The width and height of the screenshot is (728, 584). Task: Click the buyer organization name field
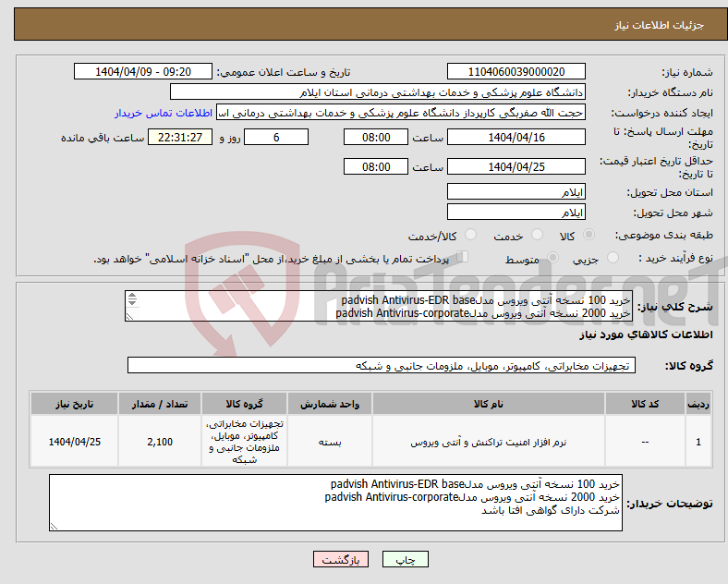pyautogui.click(x=378, y=91)
